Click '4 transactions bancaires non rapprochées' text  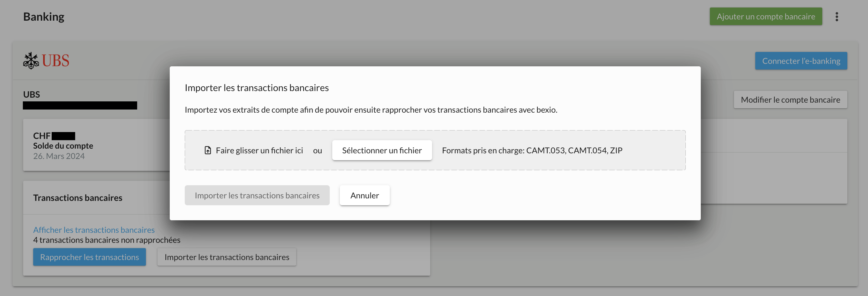tap(106, 240)
